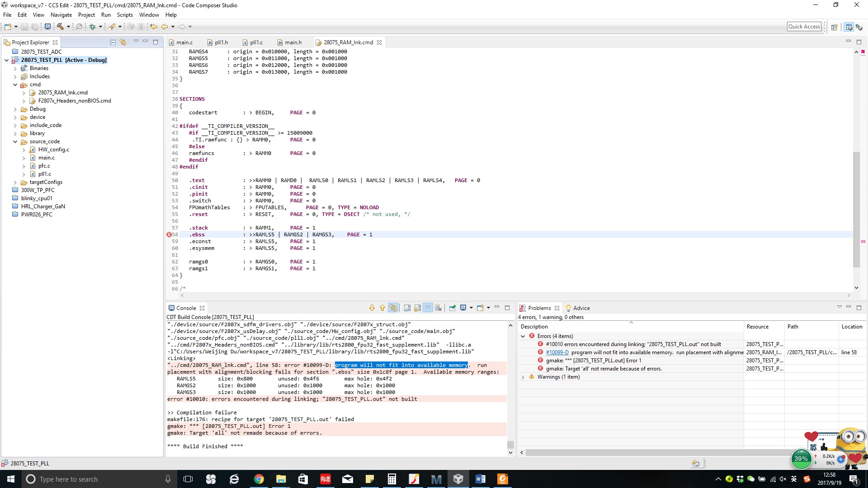Open the Scripts menu
Image resolution: width=868 pixels, height=488 pixels.
(x=125, y=15)
